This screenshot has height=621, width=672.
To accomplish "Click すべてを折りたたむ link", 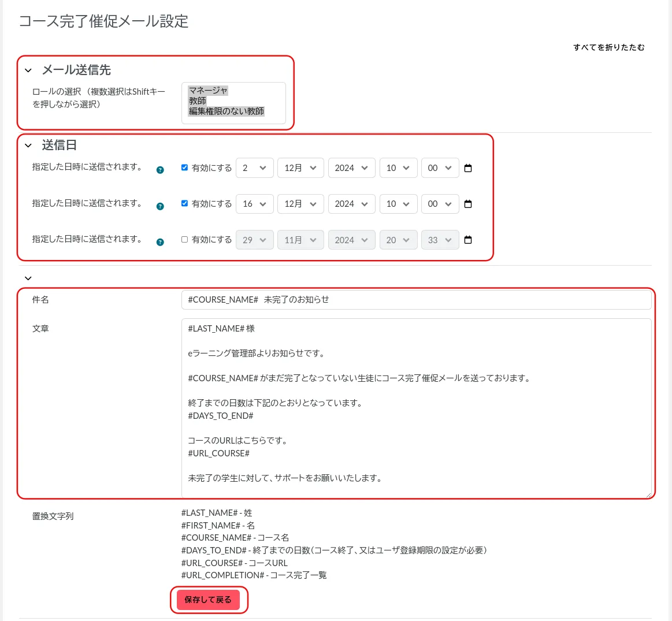I will pos(608,47).
